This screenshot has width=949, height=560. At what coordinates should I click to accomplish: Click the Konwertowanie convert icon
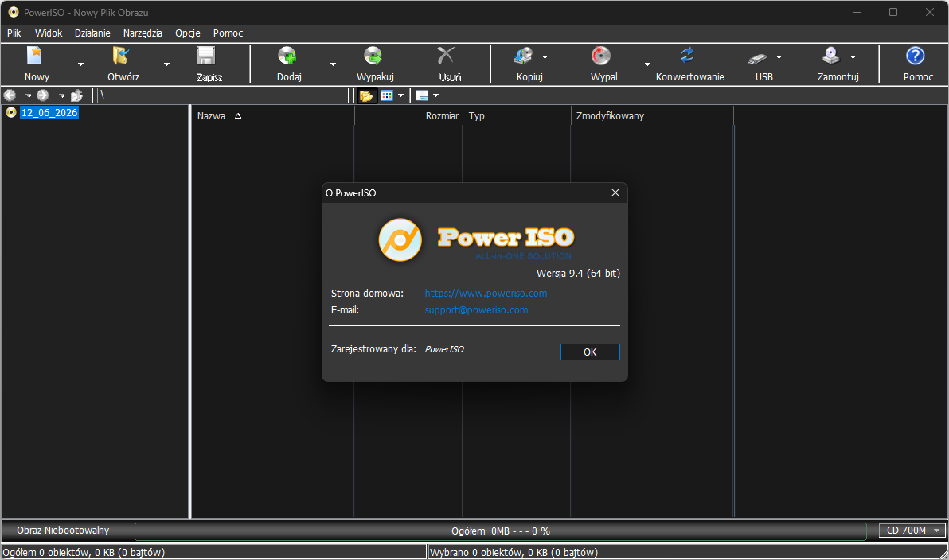pos(687,56)
